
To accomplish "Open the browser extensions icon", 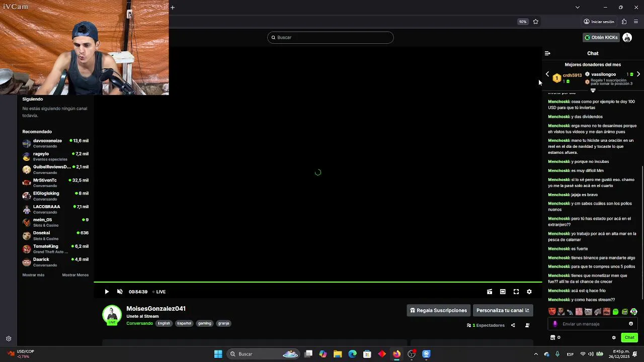I will point(624,22).
